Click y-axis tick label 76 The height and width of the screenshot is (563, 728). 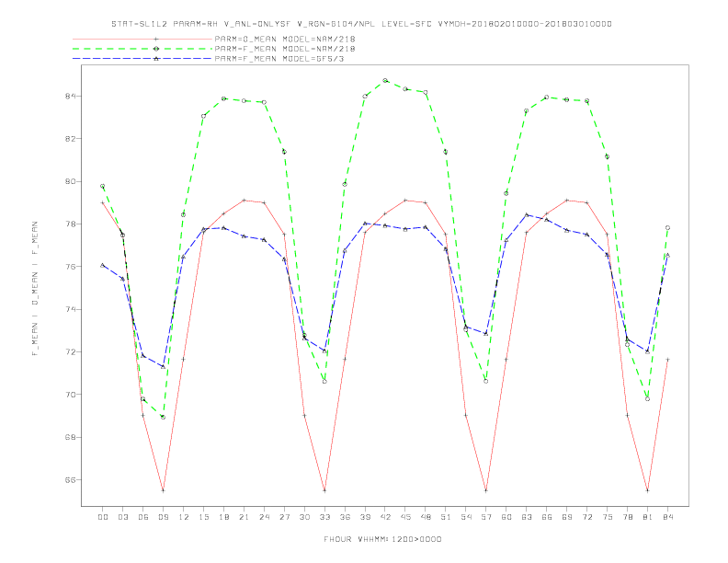pyautogui.click(x=70, y=267)
